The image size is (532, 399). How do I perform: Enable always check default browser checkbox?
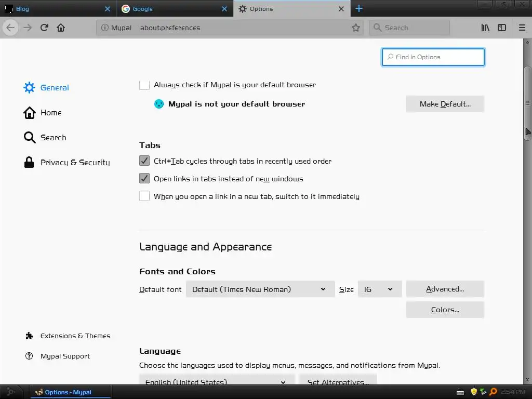click(x=144, y=85)
